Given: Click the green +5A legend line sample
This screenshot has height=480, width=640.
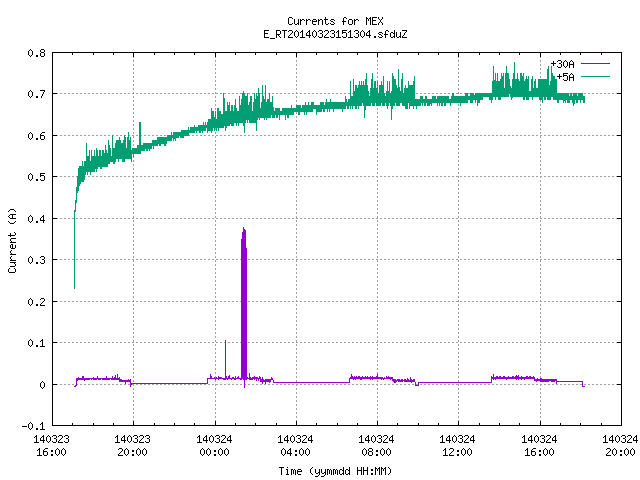Looking at the screenshot, I should 595,76.
